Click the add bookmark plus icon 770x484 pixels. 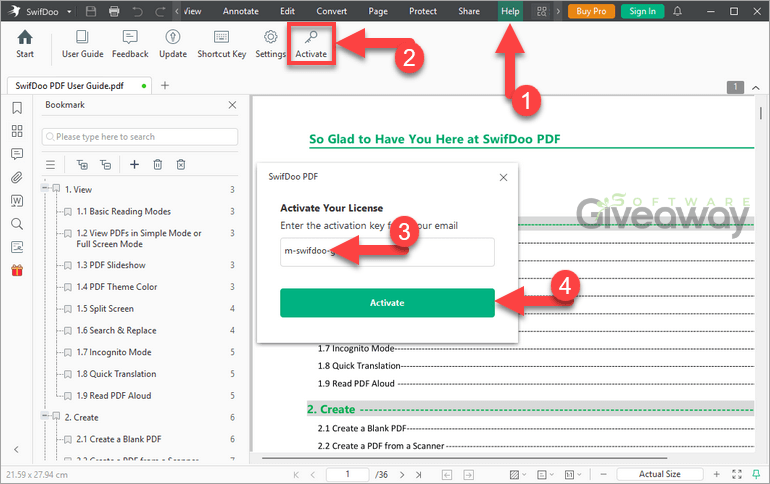point(134,164)
